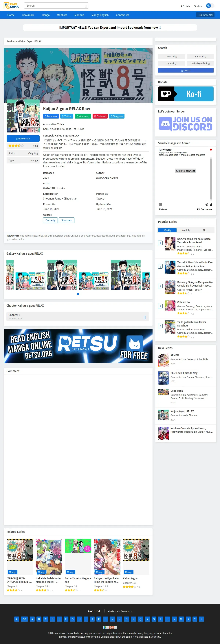Open Status All dropdown
Viewport: 220px width, 644px height.
[x=200, y=56]
